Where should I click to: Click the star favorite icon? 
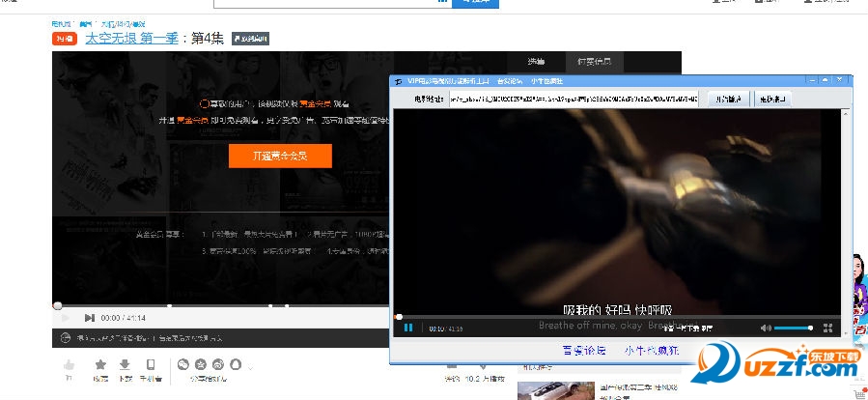[100, 364]
